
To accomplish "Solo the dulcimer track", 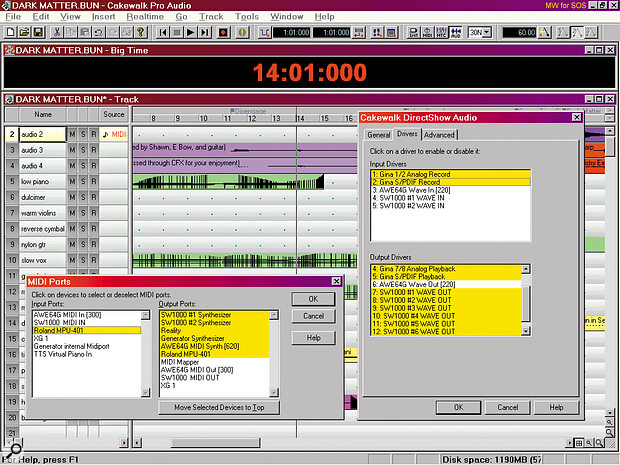I will point(83,197).
